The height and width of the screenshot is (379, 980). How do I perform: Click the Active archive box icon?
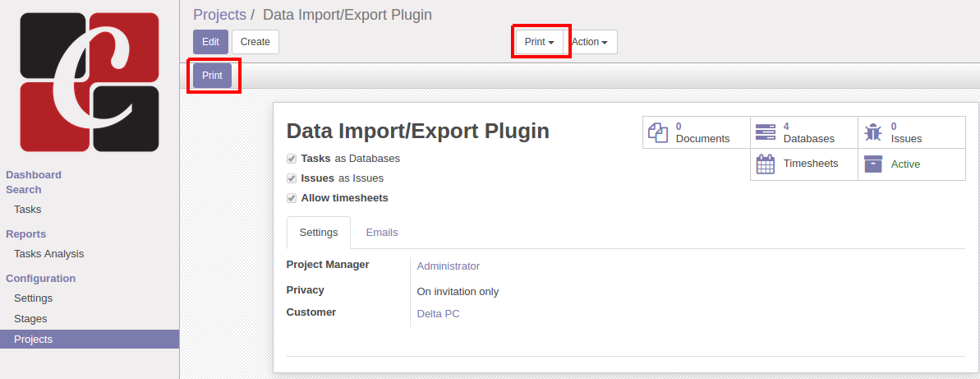click(873, 164)
